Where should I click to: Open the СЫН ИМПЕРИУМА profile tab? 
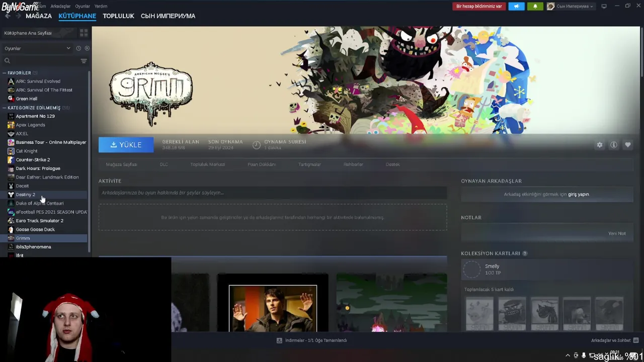point(168,16)
